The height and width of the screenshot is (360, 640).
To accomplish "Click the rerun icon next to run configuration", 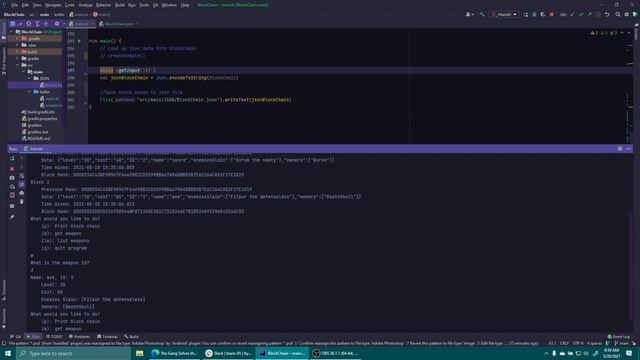I will (x=526, y=14).
